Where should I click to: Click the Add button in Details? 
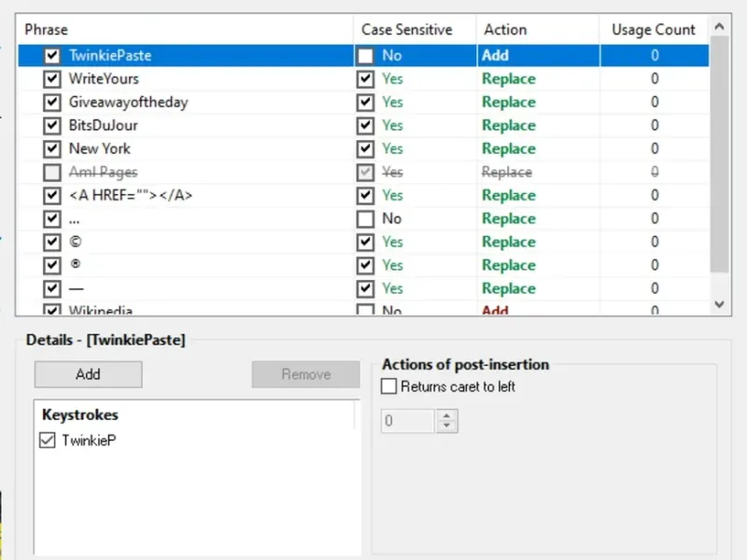88,374
